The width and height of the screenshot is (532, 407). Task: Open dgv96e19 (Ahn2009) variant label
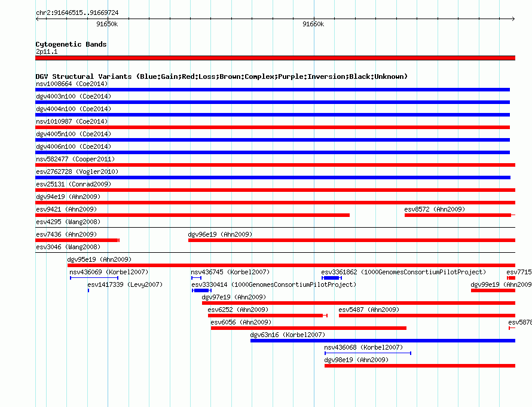tap(220, 234)
